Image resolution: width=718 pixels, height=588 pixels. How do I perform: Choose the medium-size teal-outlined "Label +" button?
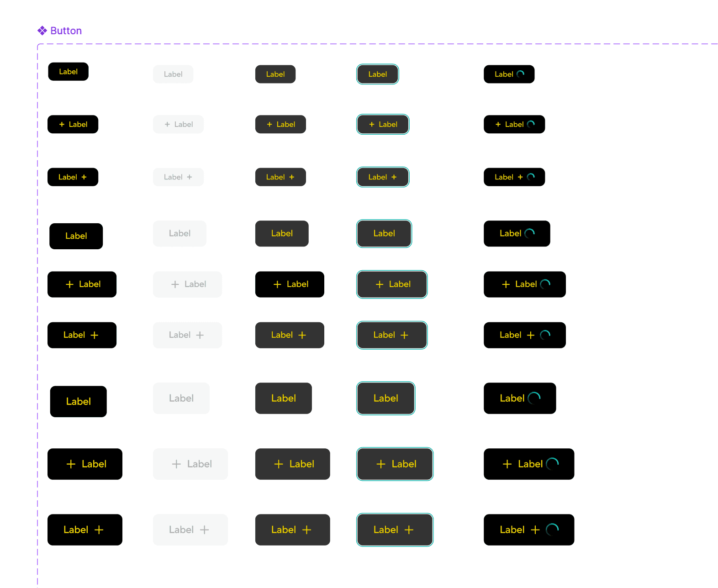(x=392, y=336)
